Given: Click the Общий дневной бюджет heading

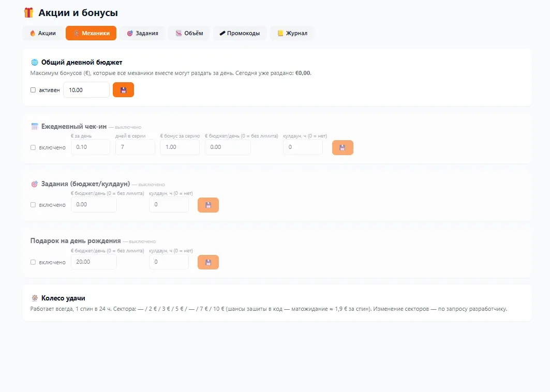Looking at the screenshot, I should [82, 63].
